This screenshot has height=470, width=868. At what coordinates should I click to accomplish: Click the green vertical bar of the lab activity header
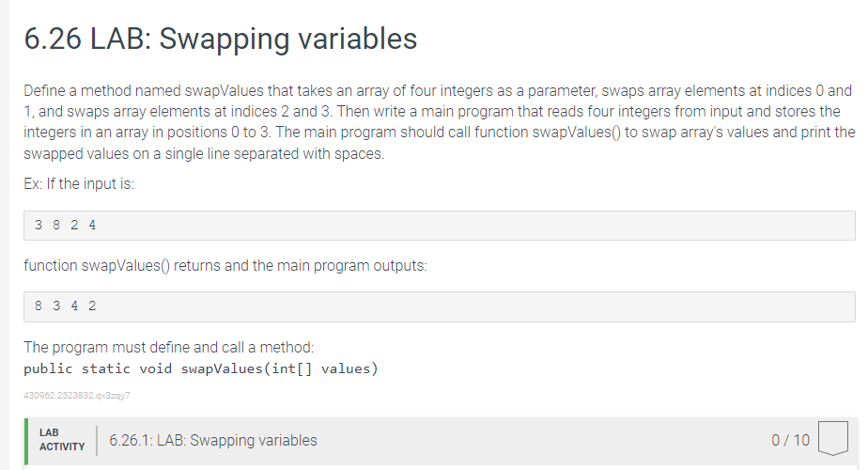(26, 441)
